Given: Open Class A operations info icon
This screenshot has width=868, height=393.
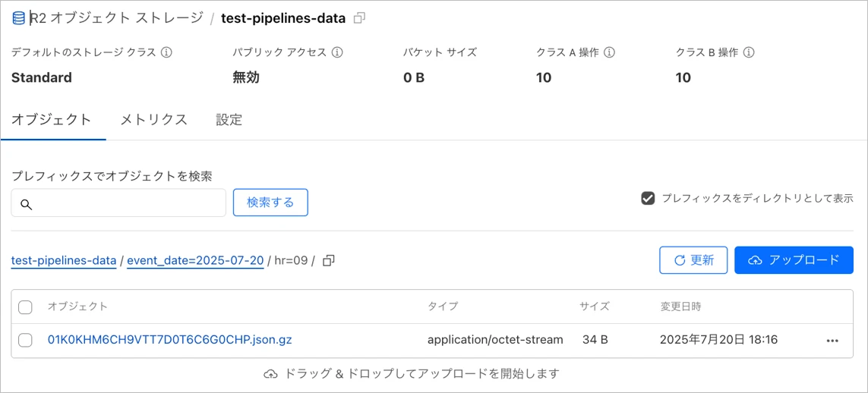Looking at the screenshot, I should point(609,52).
